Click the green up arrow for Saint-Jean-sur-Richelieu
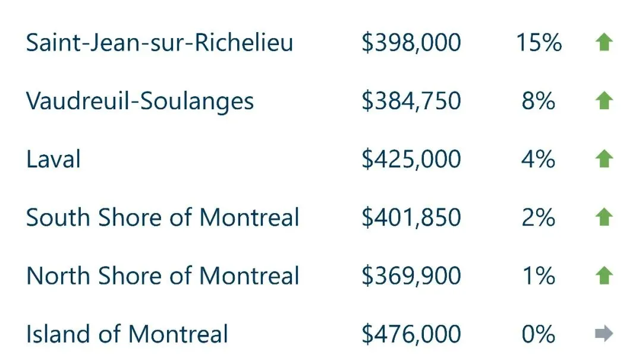This screenshot has height=364, width=642. pyautogui.click(x=603, y=43)
